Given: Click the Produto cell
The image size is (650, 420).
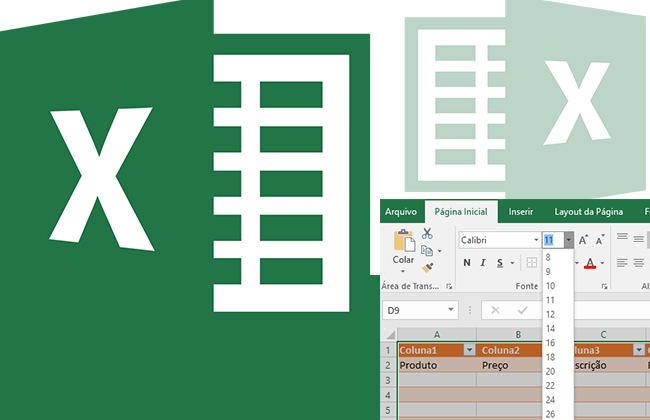Looking at the screenshot, I should pyautogui.click(x=437, y=365).
